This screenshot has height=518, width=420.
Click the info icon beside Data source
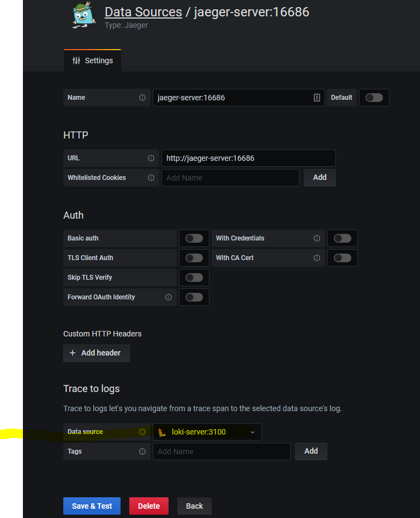142,432
